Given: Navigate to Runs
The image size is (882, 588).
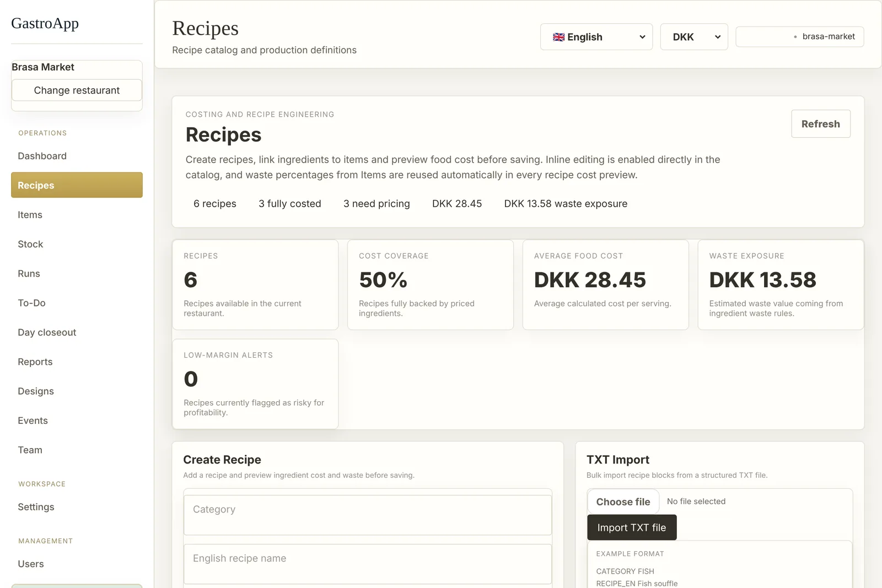Looking at the screenshot, I should pyautogui.click(x=77, y=273).
